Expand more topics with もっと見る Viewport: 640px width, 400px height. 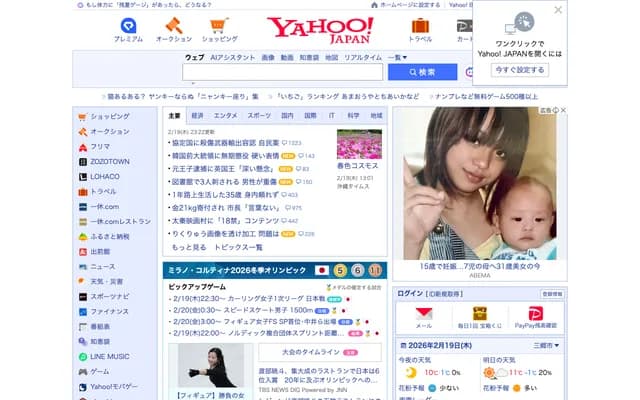click(188, 247)
